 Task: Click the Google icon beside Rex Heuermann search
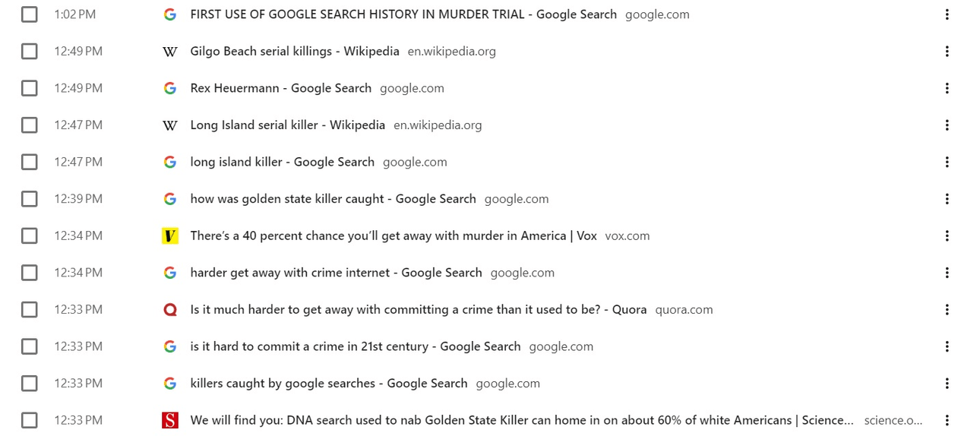(x=170, y=88)
